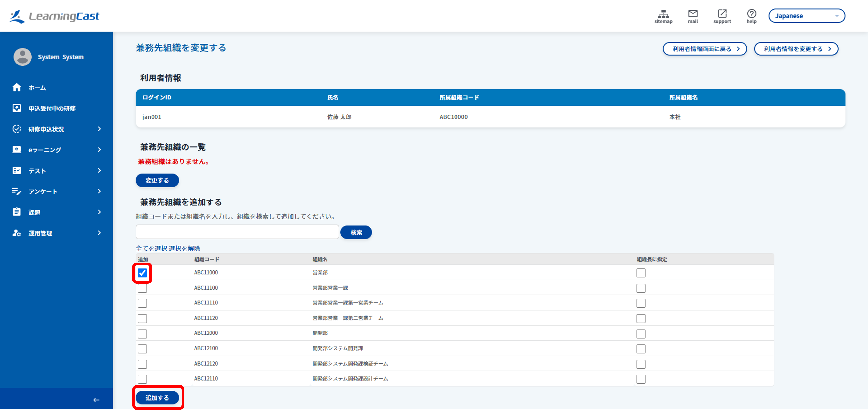Screen dimensions: 868x410
Task: Open the Japanese language dropdown
Action: [806, 16]
